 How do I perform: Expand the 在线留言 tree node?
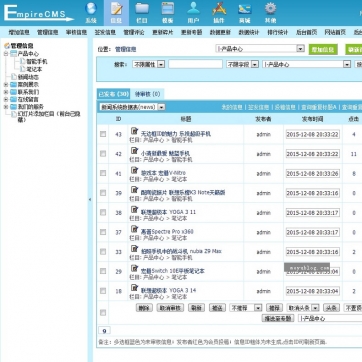pos(6,99)
